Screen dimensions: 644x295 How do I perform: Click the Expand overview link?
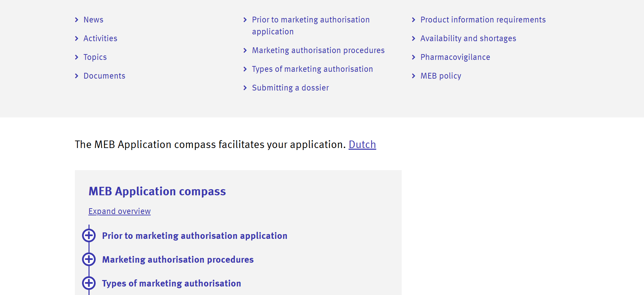(119, 211)
